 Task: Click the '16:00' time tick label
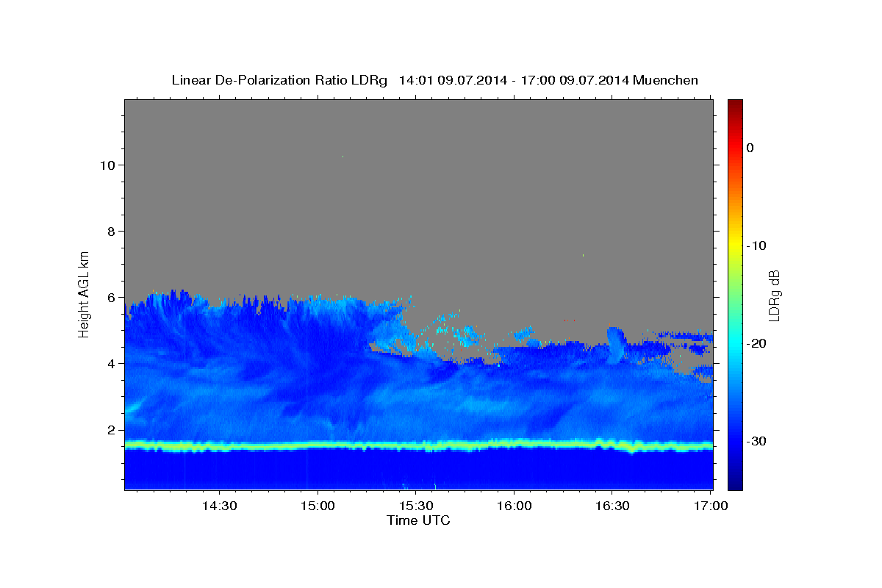(514, 506)
